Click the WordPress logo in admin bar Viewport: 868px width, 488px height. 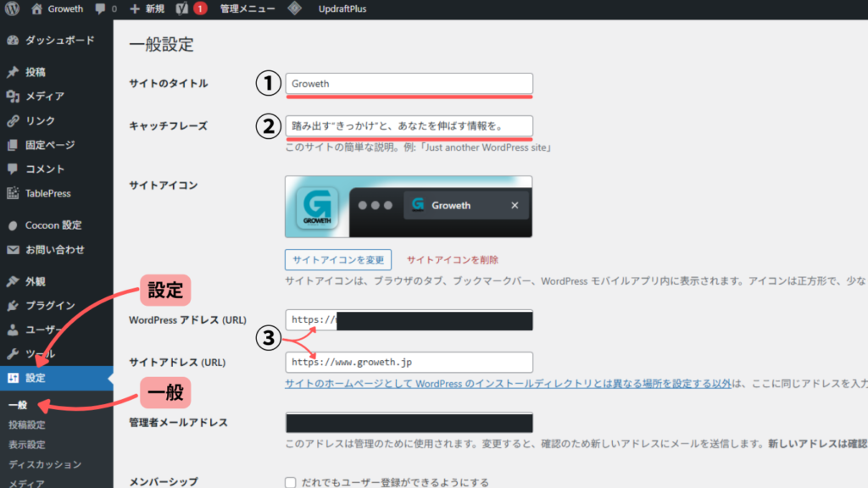tap(12, 10)
